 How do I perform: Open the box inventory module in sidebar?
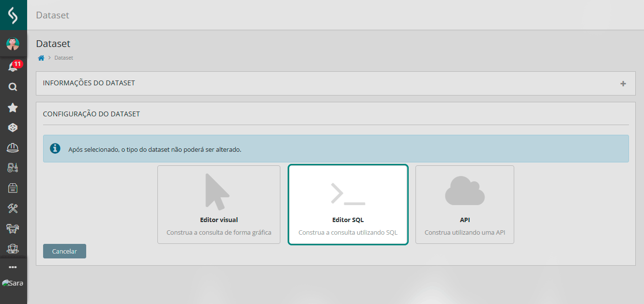point(13,188)
